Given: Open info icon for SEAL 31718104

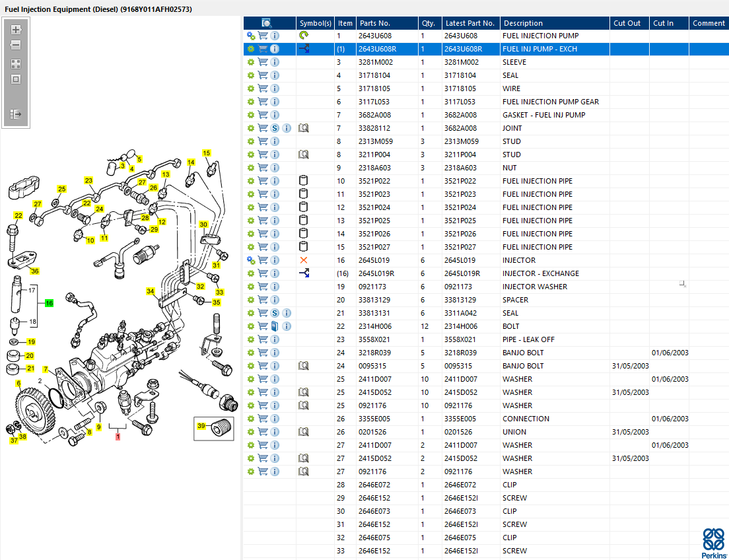Looking at the screenshot, I should coord(275,75).
